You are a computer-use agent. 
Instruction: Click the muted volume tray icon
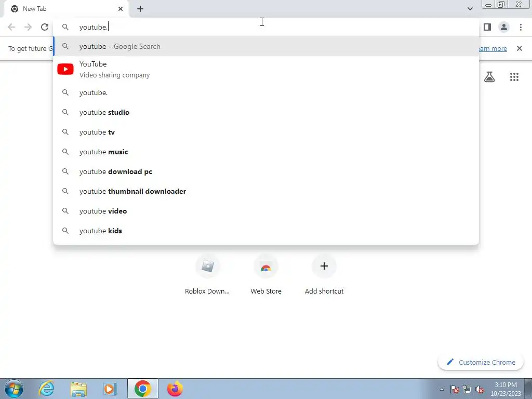tap(480, 389)
